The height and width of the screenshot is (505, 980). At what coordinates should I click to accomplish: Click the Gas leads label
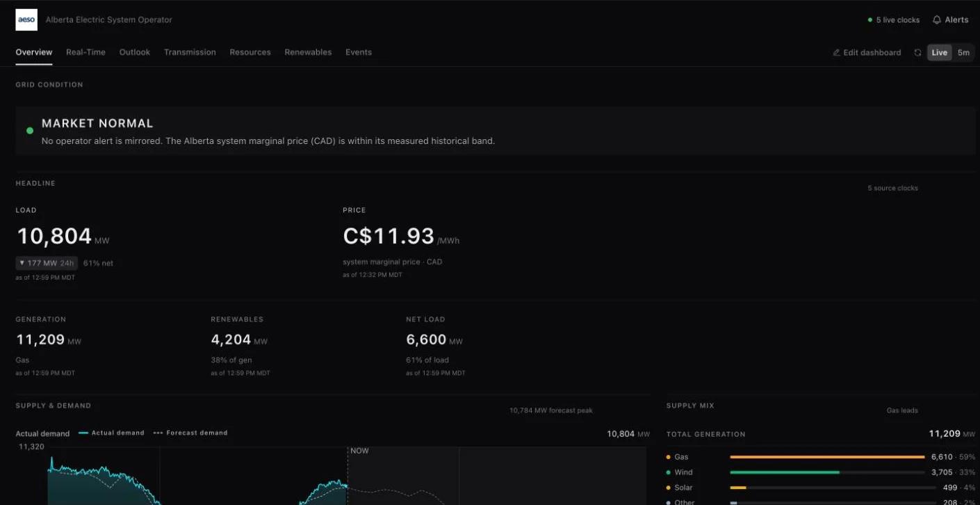[902, 410]
